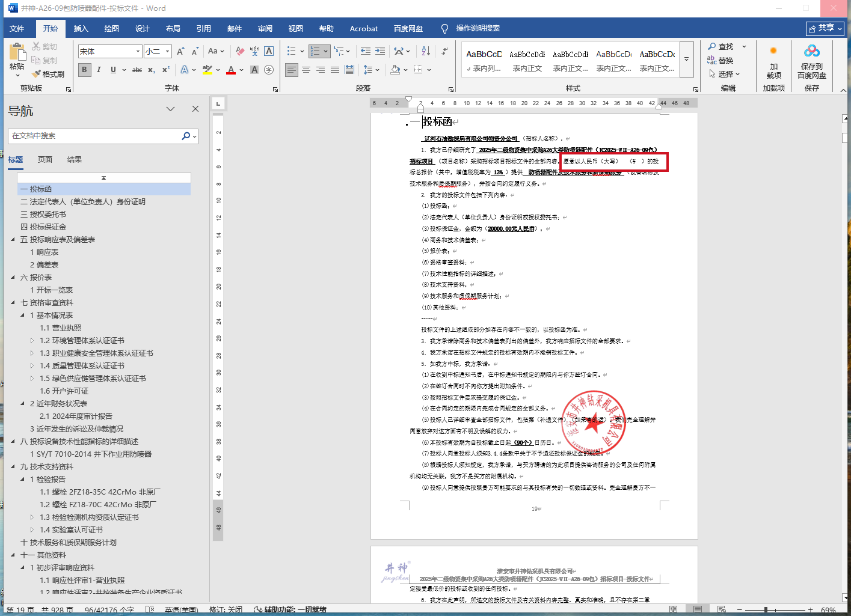Close the navigation pane
This screenshot has width=851, height=616.
(195, 109)
